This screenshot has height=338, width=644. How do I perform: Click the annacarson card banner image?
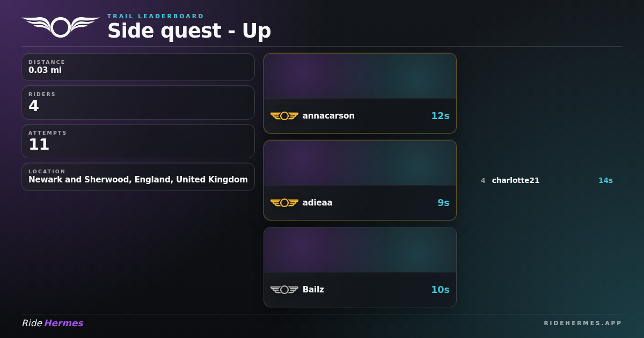click(360, 76)
